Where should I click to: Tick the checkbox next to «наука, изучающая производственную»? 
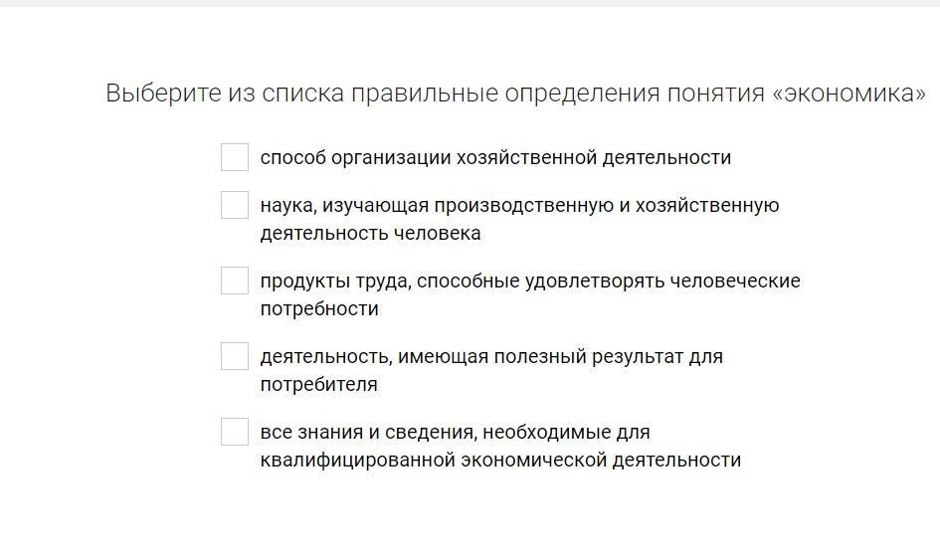click(x=235, y=205)
